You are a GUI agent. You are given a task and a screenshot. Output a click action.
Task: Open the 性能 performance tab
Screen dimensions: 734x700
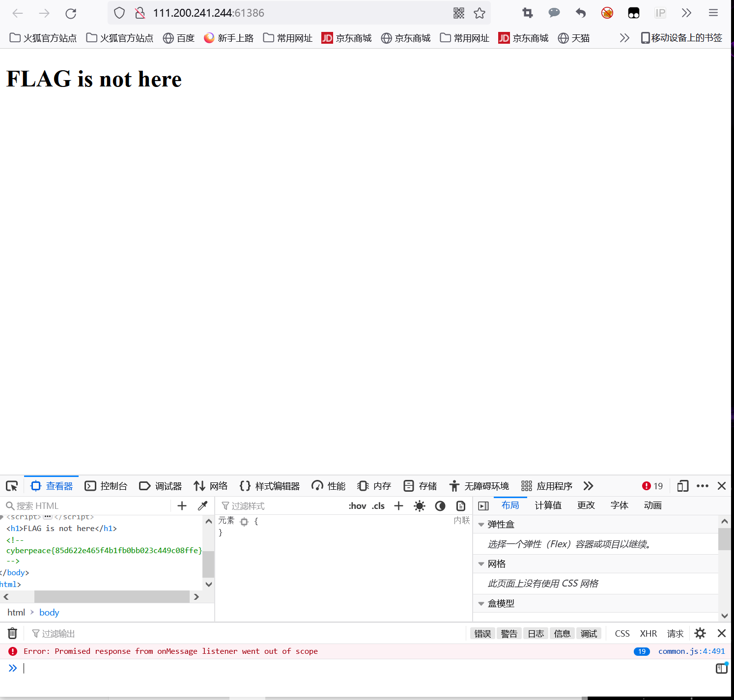coord(329,486)
